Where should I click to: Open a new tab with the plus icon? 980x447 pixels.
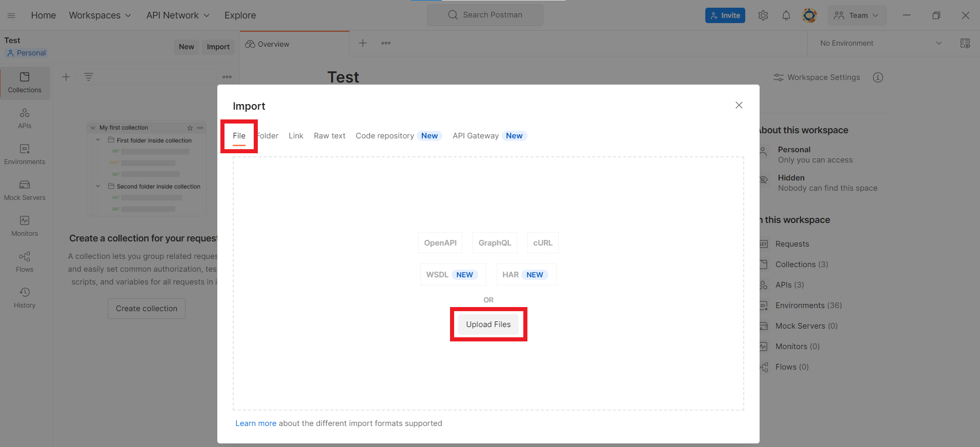tap(363, 43)
